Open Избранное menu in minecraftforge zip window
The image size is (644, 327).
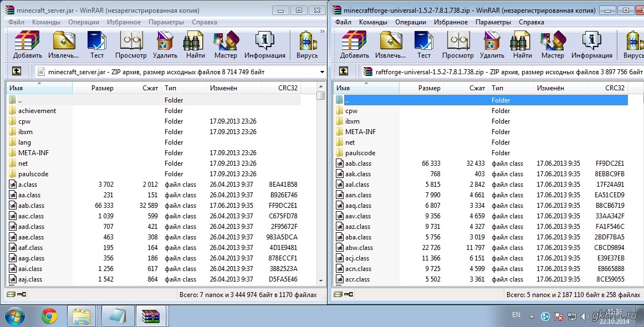(x=451, y=22)
